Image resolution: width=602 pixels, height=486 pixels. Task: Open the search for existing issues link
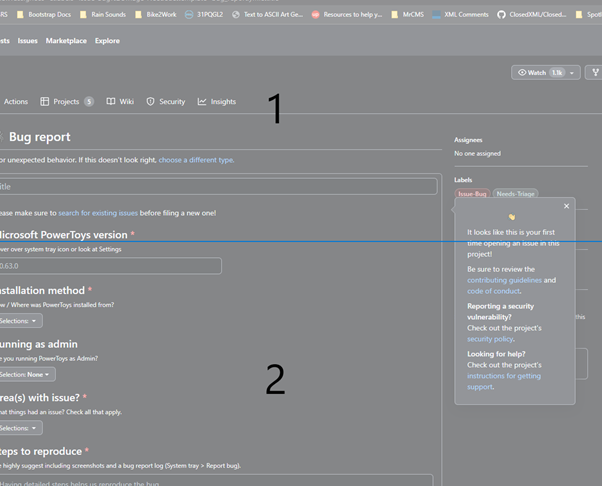[x=98, y=213]
